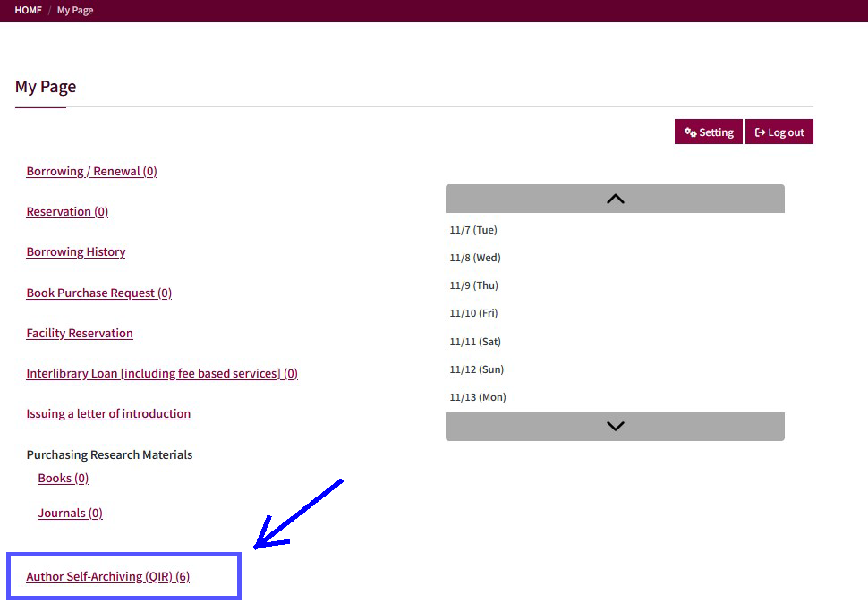Click the exit arrow icon on Log out
This screenshot has height=603, width=868.
pos(760,132)
